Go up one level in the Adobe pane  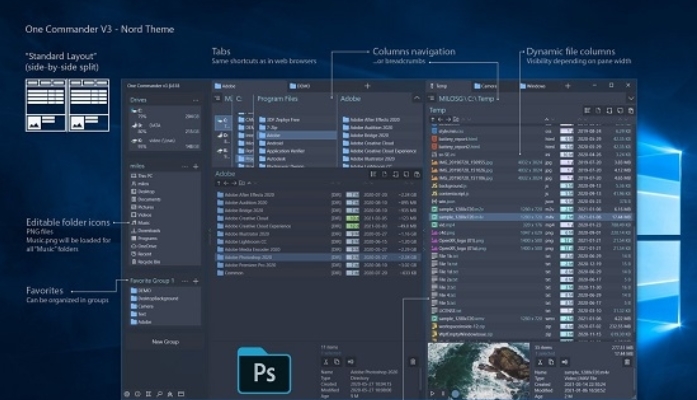coord(219,183)
